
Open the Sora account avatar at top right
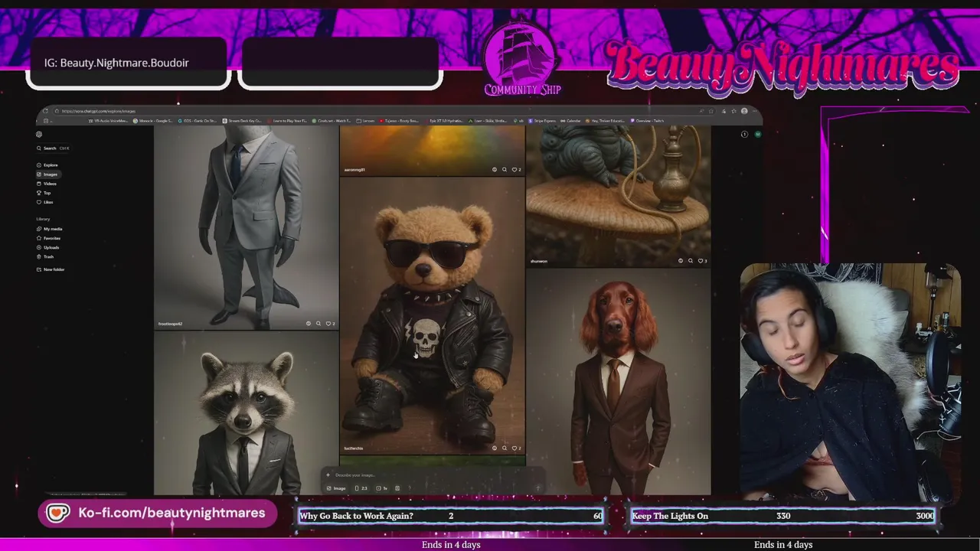tap(758, 135)
